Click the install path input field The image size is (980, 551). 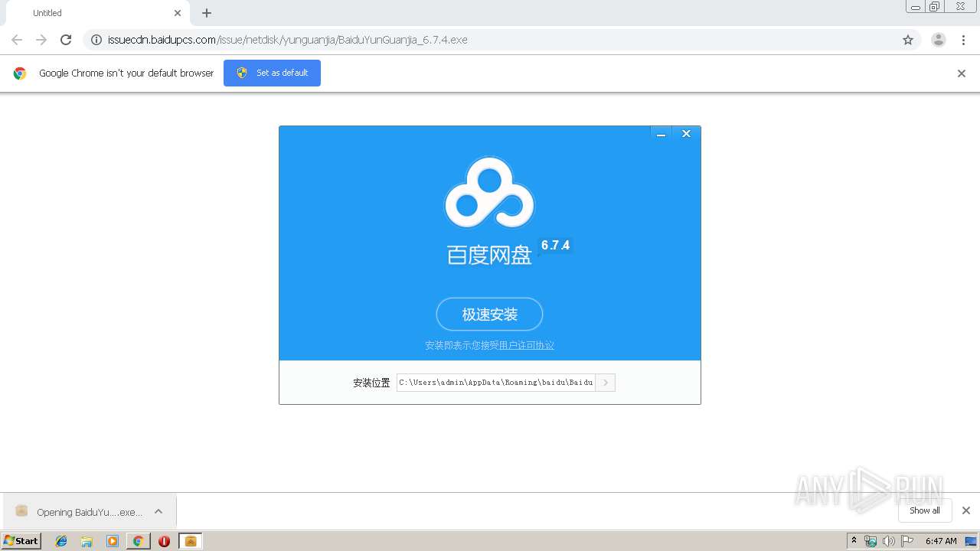495,382
